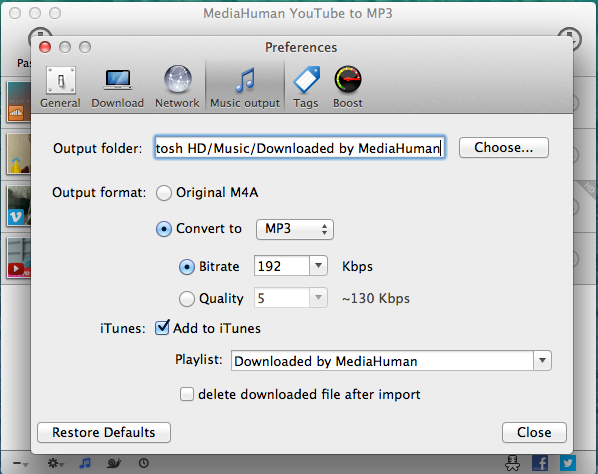The image size is (598, 474).
Task: Switch to Network preferences tab
Action: [177, 87]
